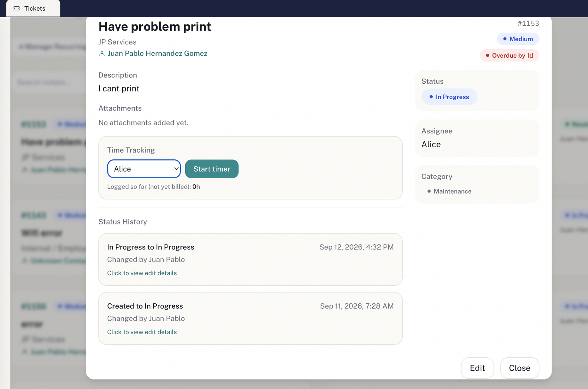The height and width of the screenshot is (389, 588).
Task: Click the Alice assignee name
Action: [431, 144]
